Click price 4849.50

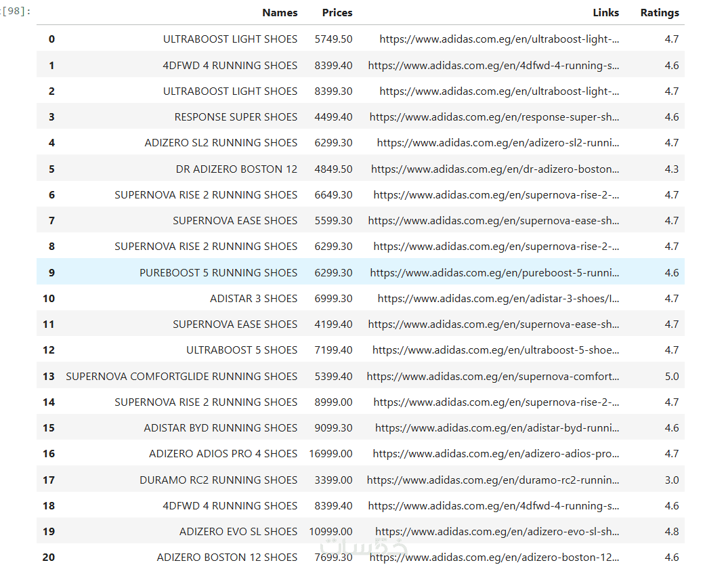(x=333, y=169)
